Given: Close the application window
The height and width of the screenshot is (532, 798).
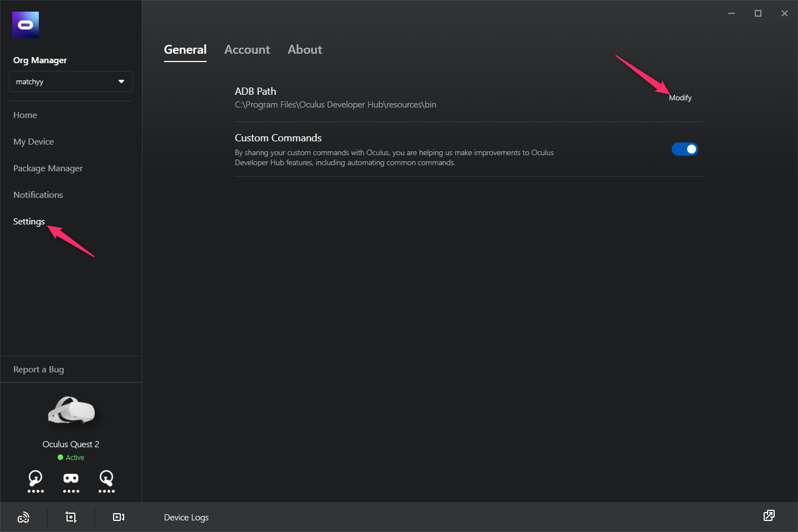Looking at the screenshot, I should 785,13.
